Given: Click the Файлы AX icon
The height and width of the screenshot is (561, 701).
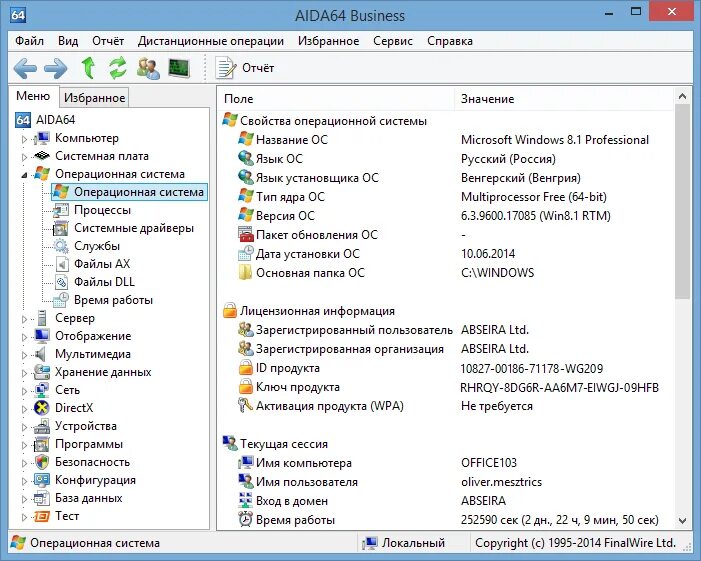Looking at the screenshot, I should point(62,264).
